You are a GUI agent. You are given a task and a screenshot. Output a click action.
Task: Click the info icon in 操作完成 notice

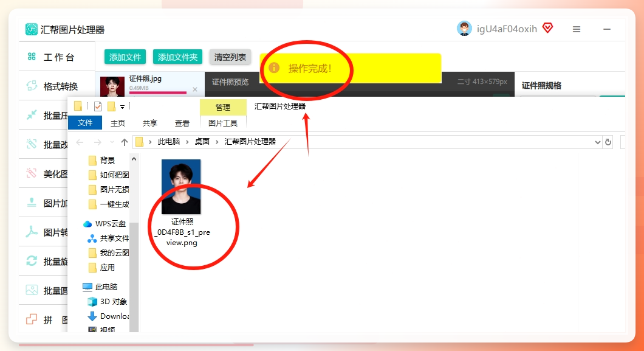274,68
